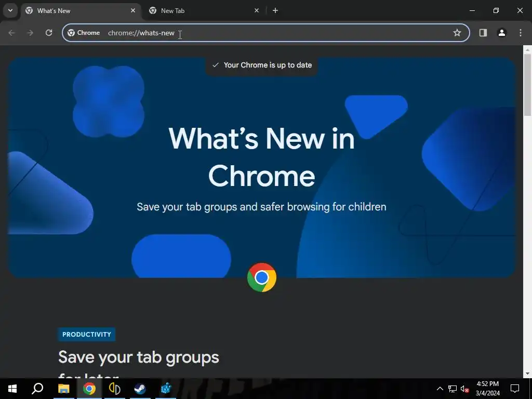Click the page vertical scrollbar thumb
The height and width of the screenshot is (399, 532).
click(x=527, y=85)
